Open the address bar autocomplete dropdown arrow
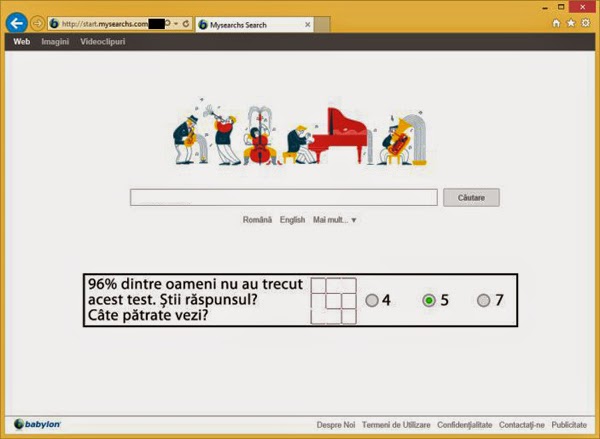This screenshot has height=439, width=600. click(176, 24)
